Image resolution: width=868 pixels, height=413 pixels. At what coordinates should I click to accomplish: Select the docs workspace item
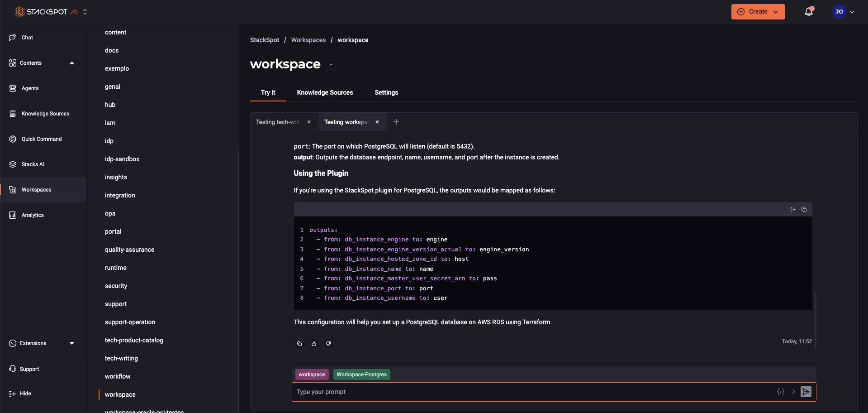click(112, 50)
